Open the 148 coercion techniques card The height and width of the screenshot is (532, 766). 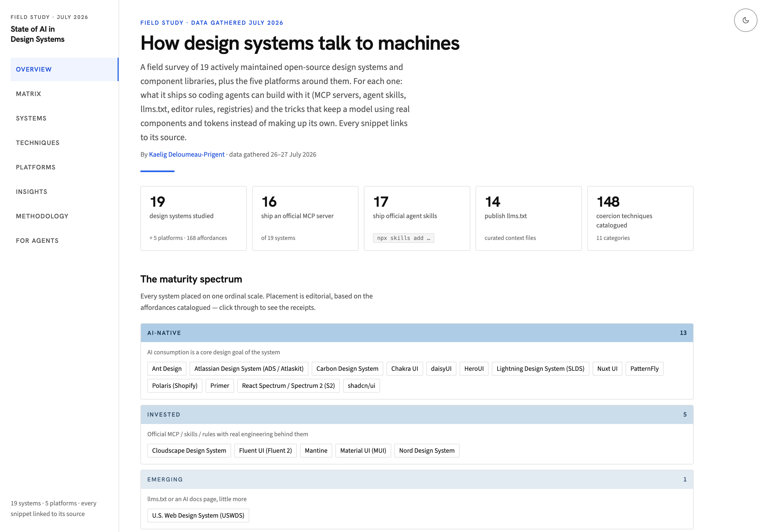(640, 218)
